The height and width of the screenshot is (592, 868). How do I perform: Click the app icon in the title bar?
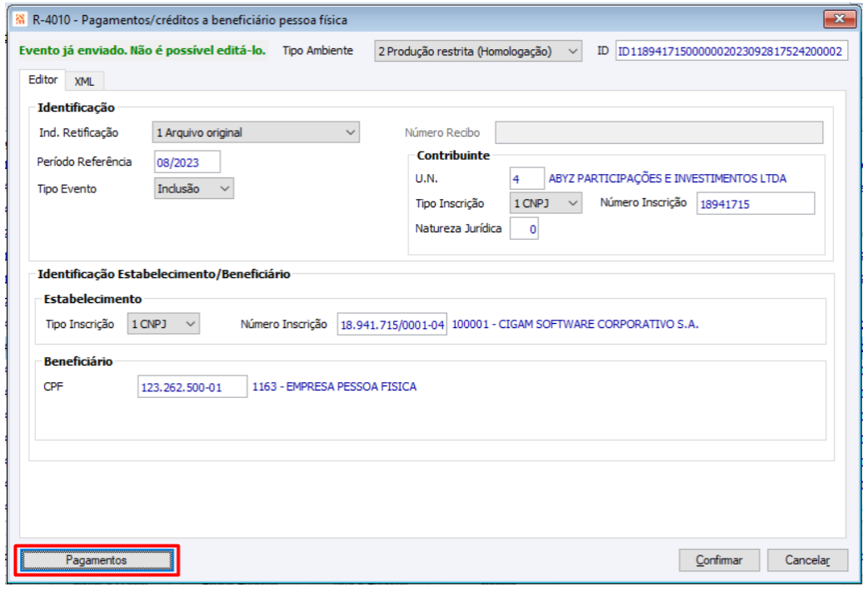click(x=20, y=19)
